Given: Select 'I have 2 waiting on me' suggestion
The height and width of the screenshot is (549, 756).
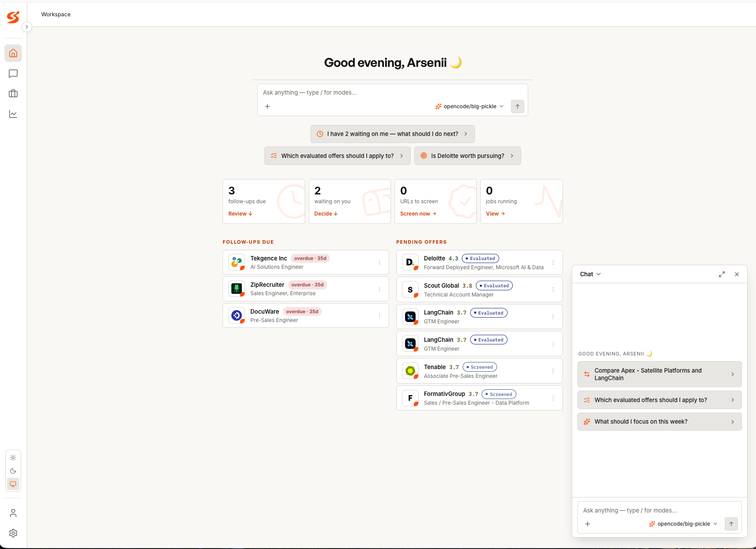Looking at the screenshot, I should tap(392, 134).
